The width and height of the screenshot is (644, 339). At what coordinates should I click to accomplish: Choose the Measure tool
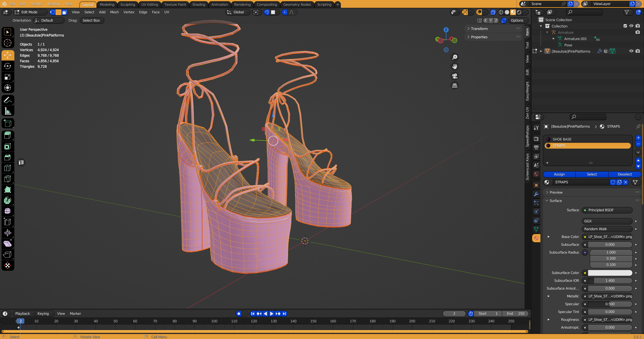point(8,111)
